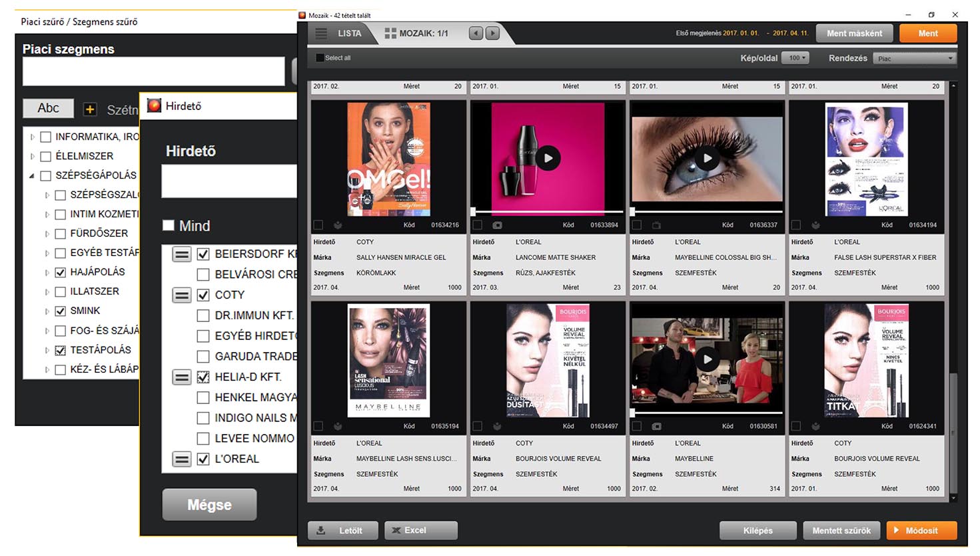Image resolution: width=980 pixels, height=556 pixels.
Task: Open the Rendezés Piac dropdown
Action: pos(915,59)
